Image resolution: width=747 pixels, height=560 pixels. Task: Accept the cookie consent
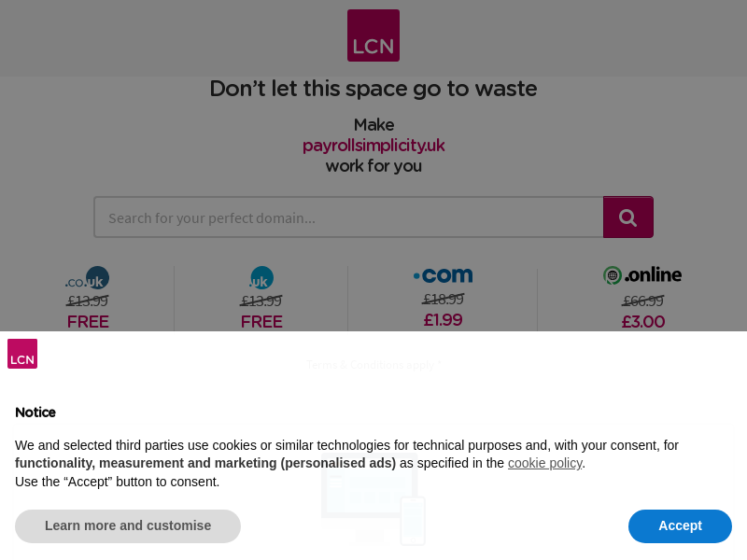680,526
